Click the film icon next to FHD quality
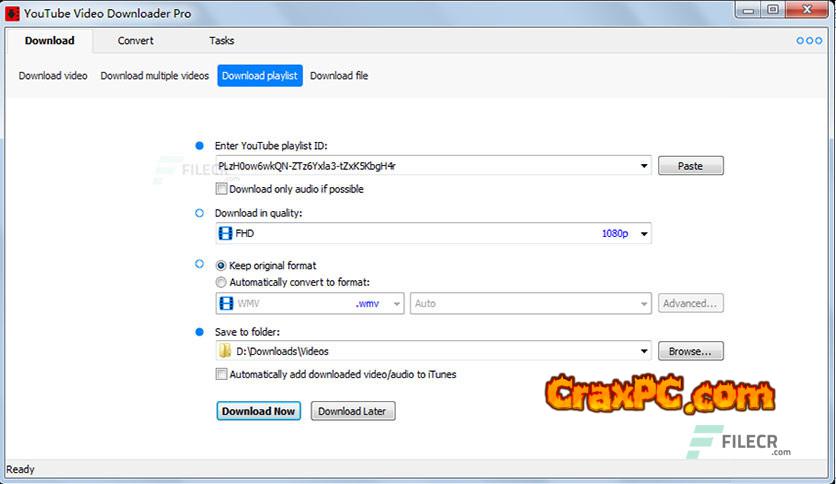836x484 pixels. (226, 233)
